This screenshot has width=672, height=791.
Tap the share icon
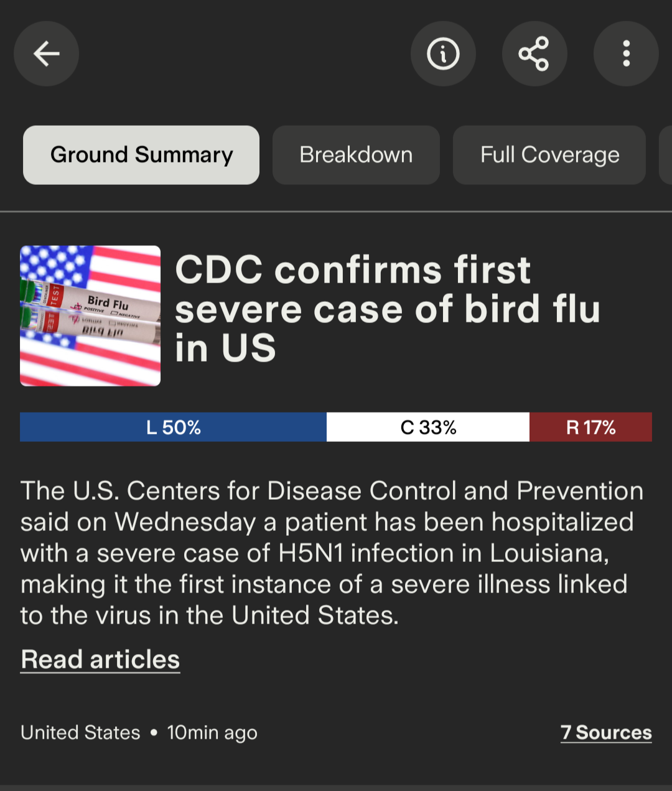pyautogui.click(x=534, y=54)
